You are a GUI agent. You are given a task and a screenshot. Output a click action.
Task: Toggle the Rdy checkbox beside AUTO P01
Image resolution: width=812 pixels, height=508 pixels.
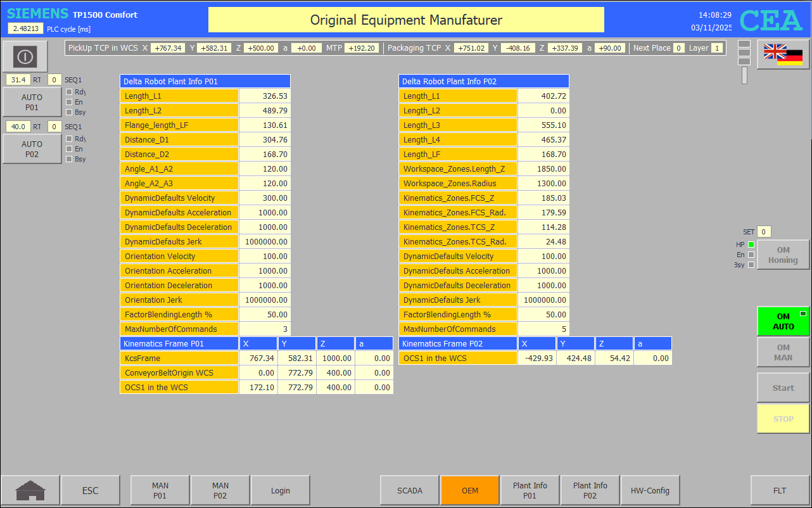[69, 92]
